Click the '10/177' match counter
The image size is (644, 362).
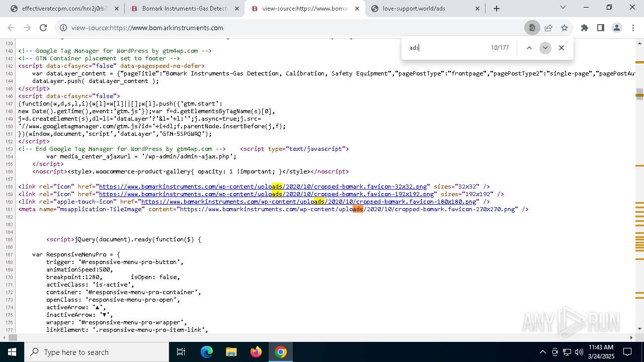coord(500,48)
